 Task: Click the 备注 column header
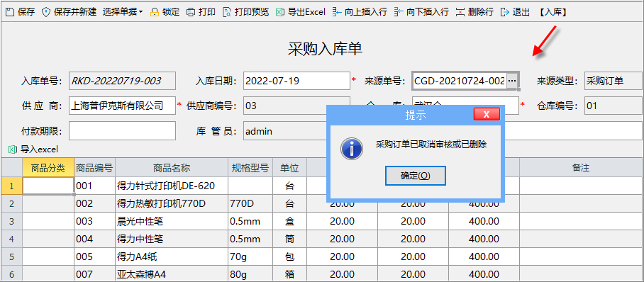pos(581,167)
